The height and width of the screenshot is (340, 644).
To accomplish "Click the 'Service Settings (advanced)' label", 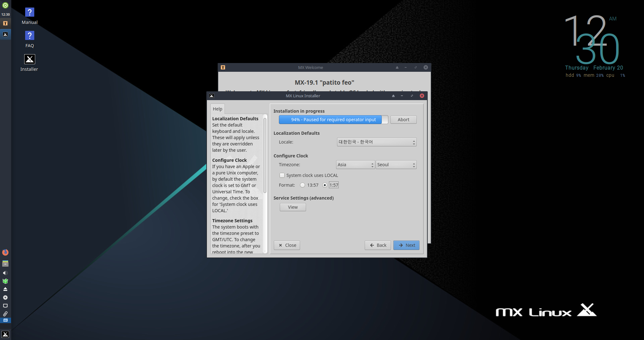I will [x=303, y=198].
